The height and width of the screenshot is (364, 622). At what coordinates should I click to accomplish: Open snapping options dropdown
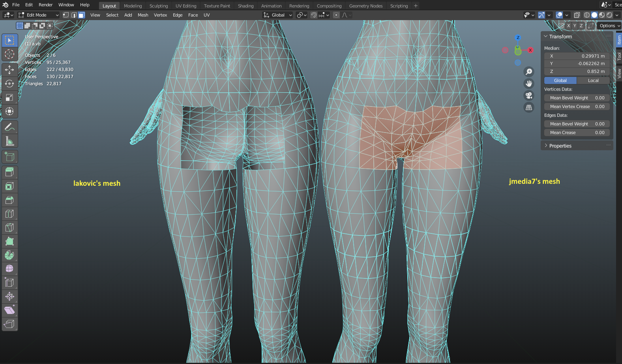coord(324,15)
